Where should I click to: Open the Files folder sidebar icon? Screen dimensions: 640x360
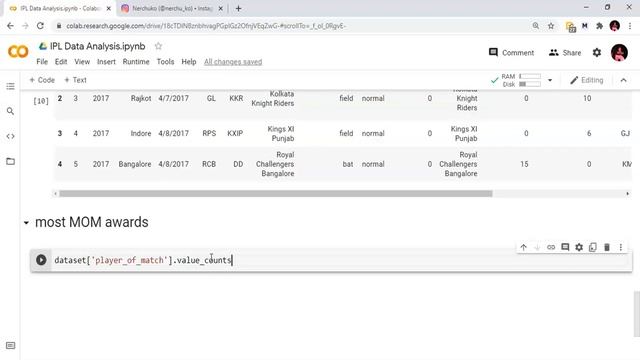pos(11,161)
